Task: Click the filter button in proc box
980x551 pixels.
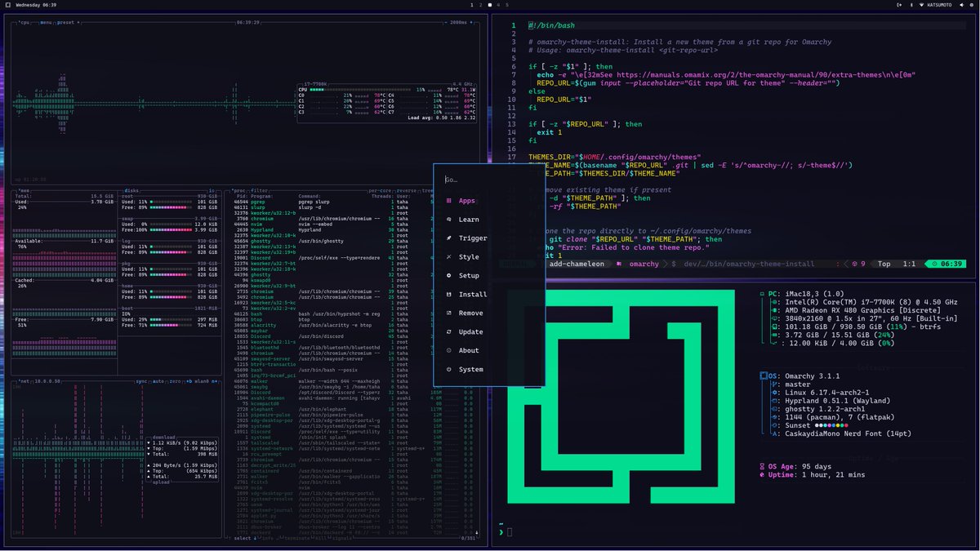Action: [x=260, y=190]
